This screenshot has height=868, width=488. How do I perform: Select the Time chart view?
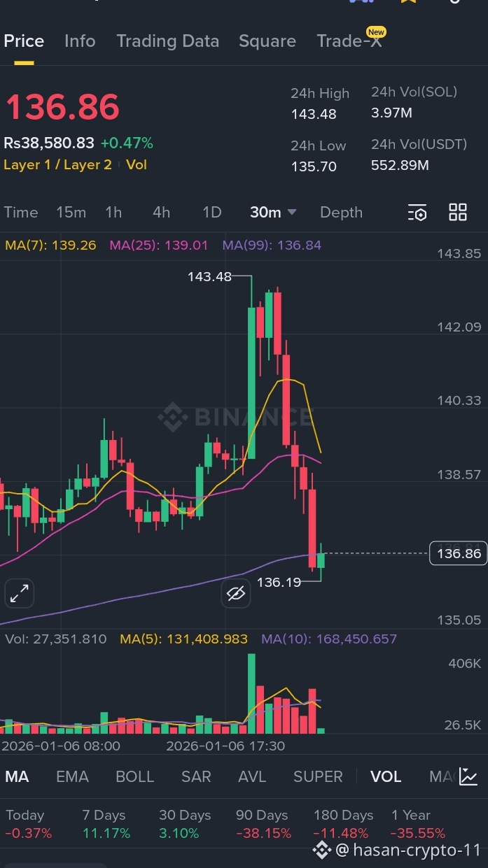pos(21,212)
